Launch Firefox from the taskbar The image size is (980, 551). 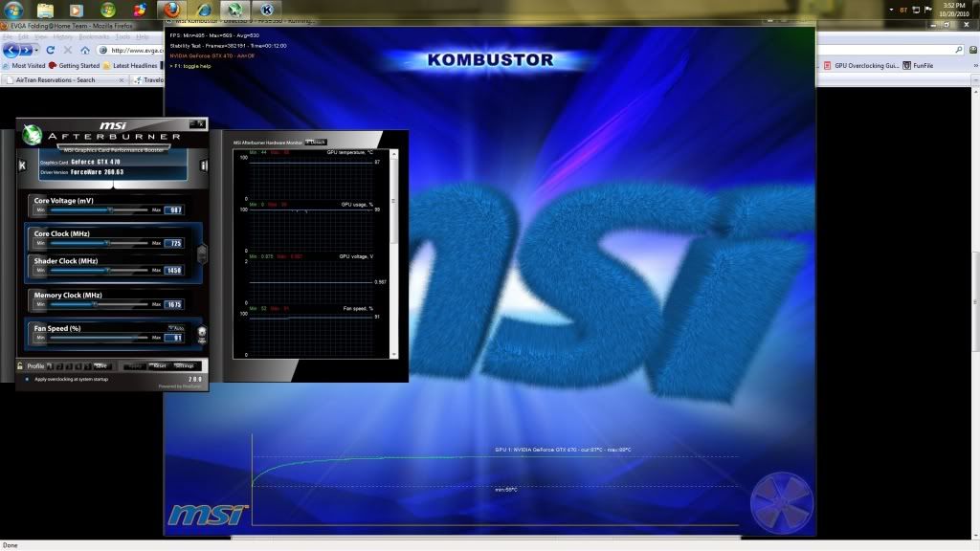pos(171,10)
